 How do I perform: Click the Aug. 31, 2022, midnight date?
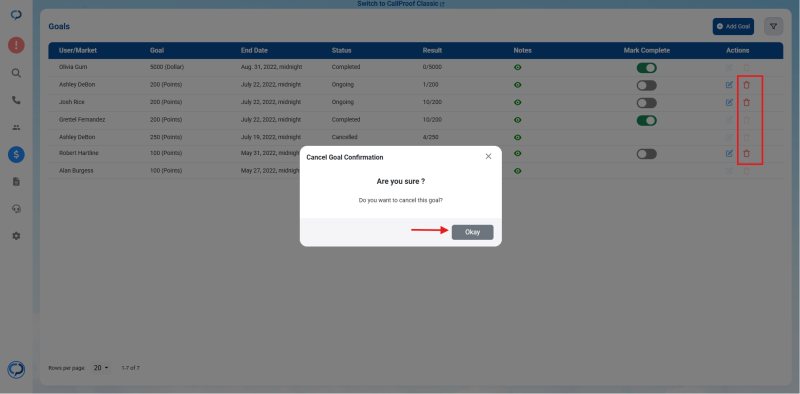tap(272, 67)
